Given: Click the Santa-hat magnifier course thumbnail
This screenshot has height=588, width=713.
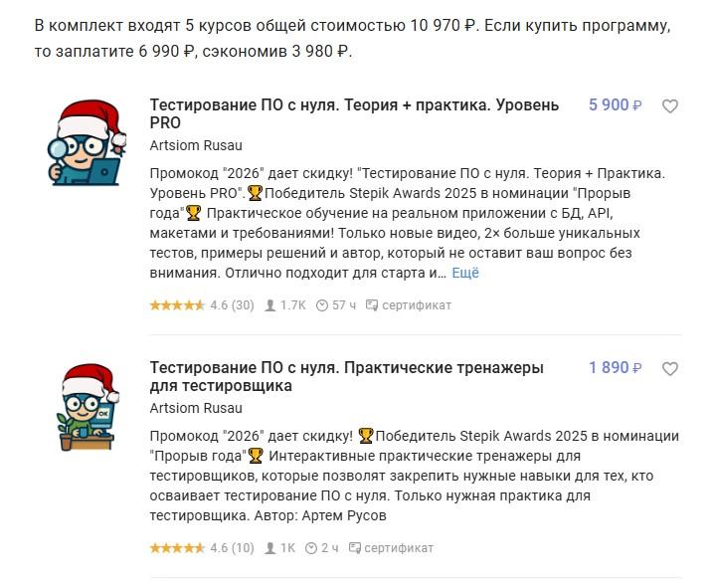Looking at the screenshot, I should [88, 140].
